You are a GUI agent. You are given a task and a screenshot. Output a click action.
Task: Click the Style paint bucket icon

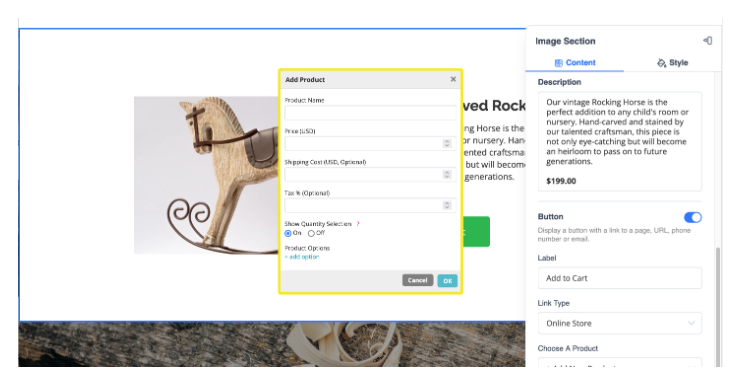coord(662,63)
